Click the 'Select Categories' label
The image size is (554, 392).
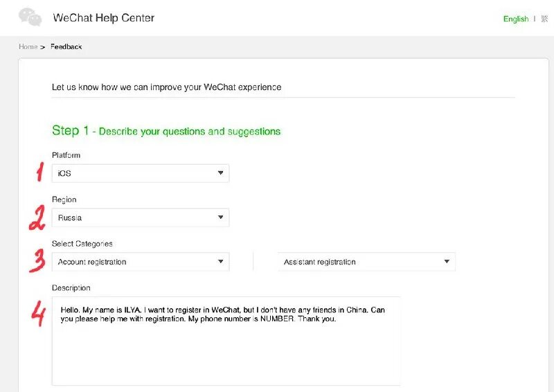pyautogui.click(x=82, y=244)
